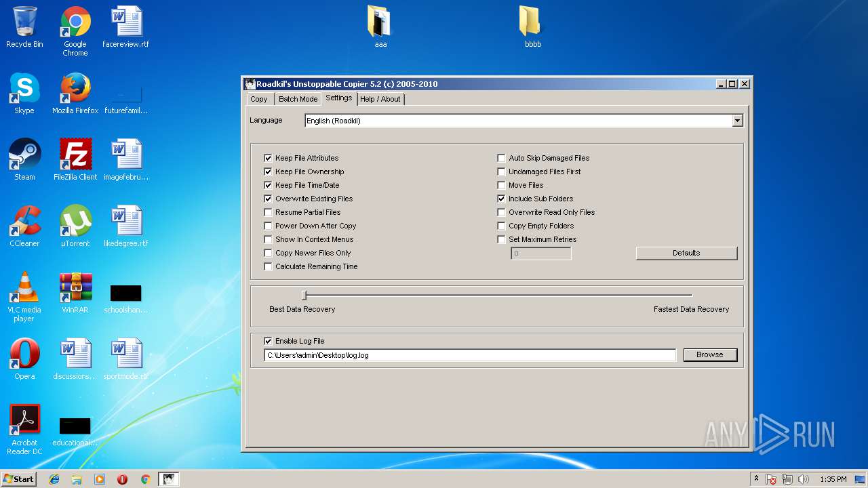Enable the Move Files option
868x488 pixels.
tap(501, 185)
